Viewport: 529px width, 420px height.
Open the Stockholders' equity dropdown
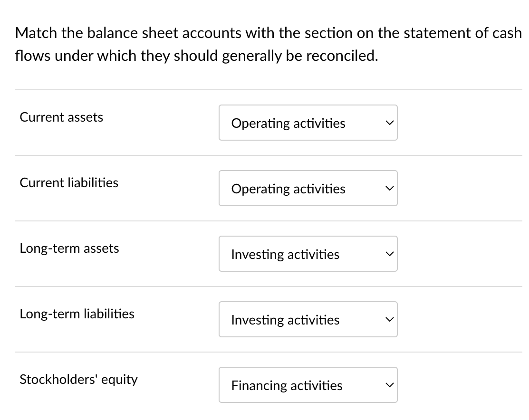[x=308, y=385]
